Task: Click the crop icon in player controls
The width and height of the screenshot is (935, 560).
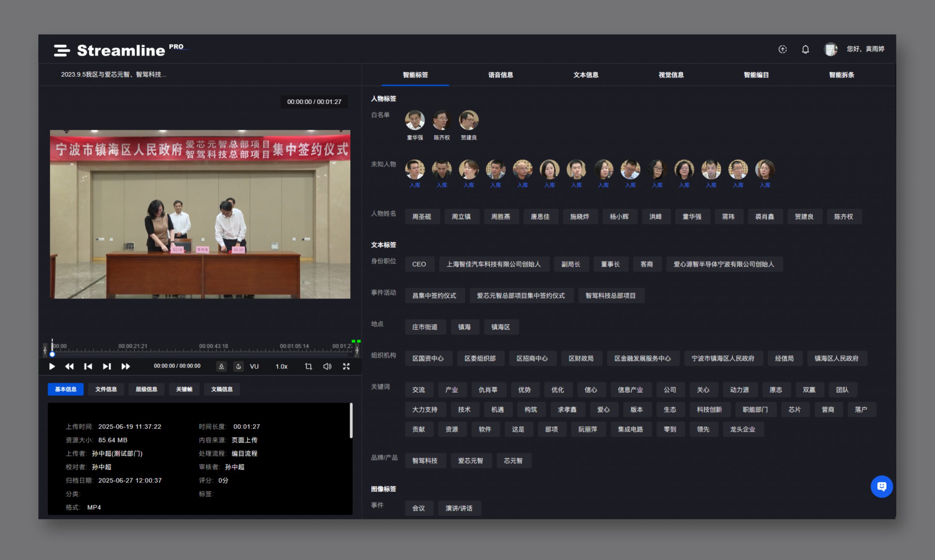Action: 308,367
